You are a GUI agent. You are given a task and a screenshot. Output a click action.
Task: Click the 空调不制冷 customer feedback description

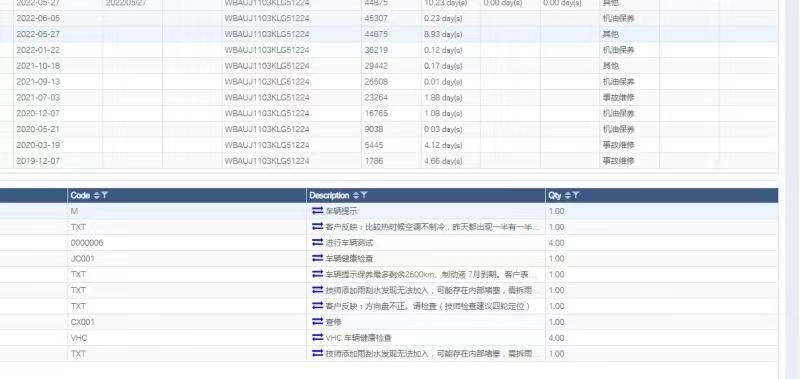click(432, 227)
